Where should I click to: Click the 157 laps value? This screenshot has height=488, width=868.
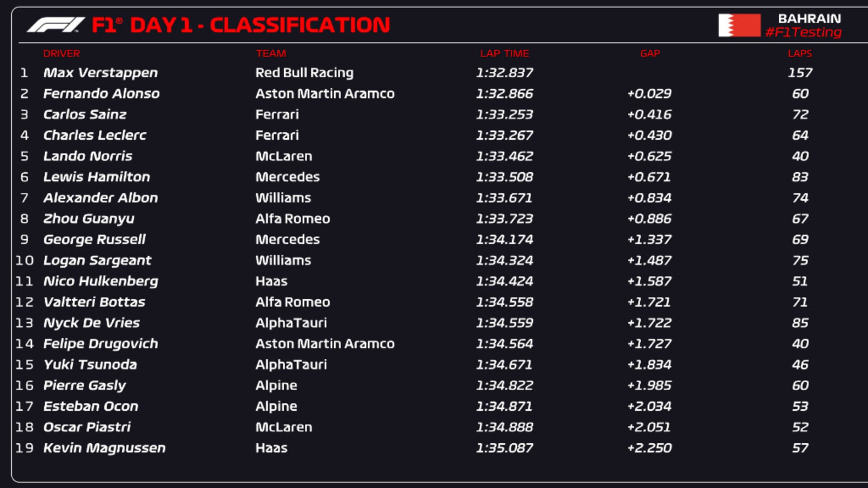(800, 73)
